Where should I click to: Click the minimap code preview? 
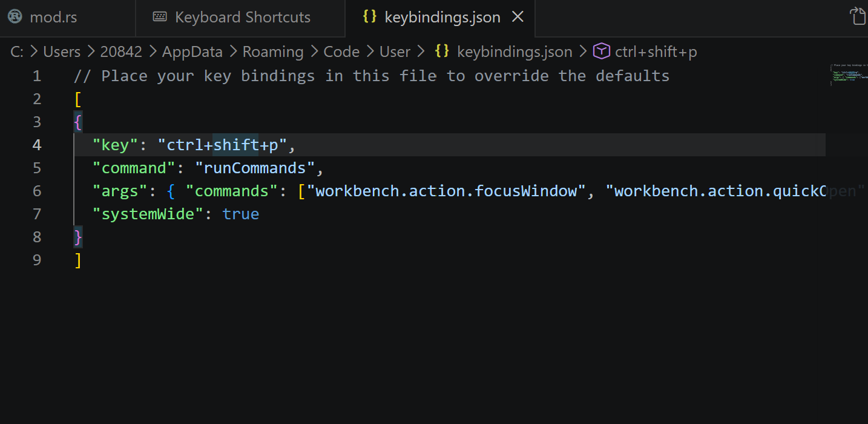(x=849, y=75)
